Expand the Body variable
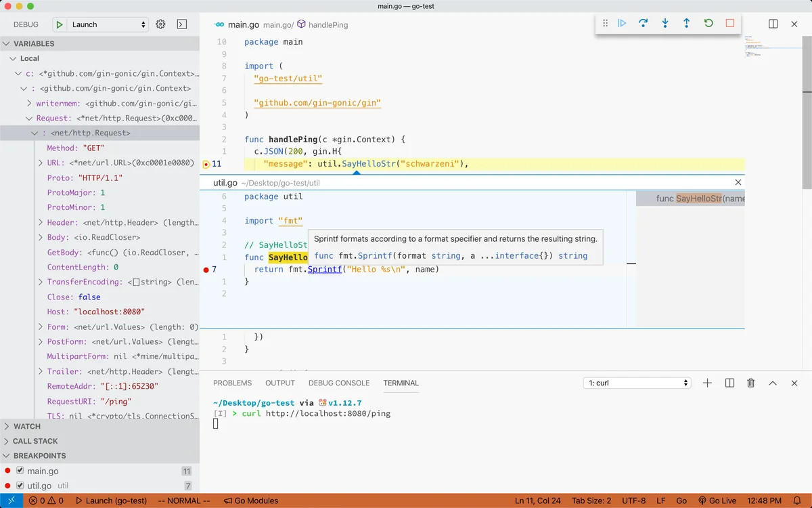Screen dimensions: 812x508 coord(41,238)
